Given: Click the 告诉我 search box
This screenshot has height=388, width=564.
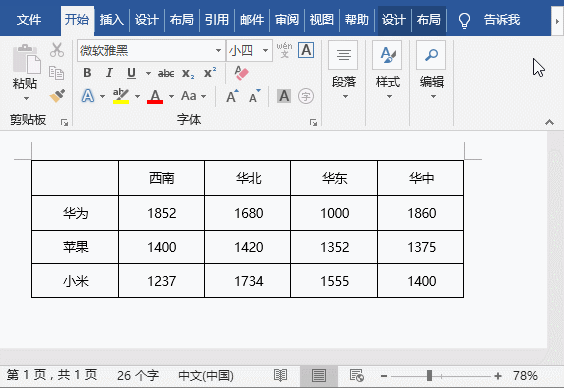Looking at the screenshot, I should click(502, 19).
